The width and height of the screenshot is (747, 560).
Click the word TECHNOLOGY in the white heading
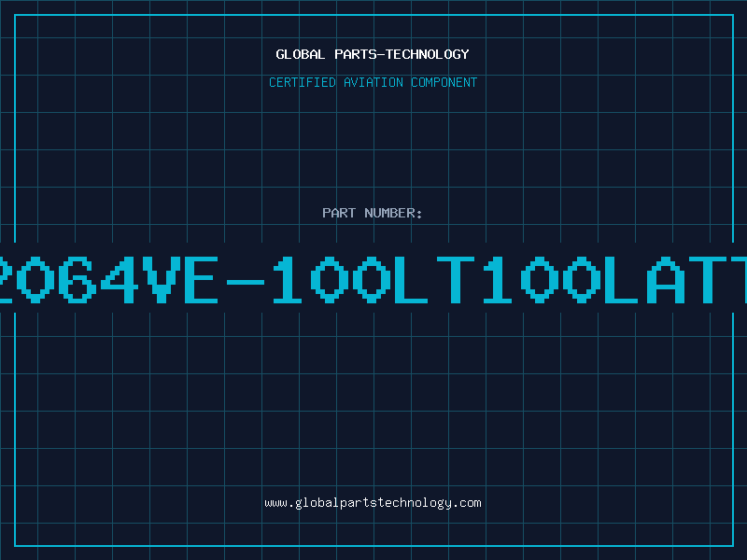point(428,54)
